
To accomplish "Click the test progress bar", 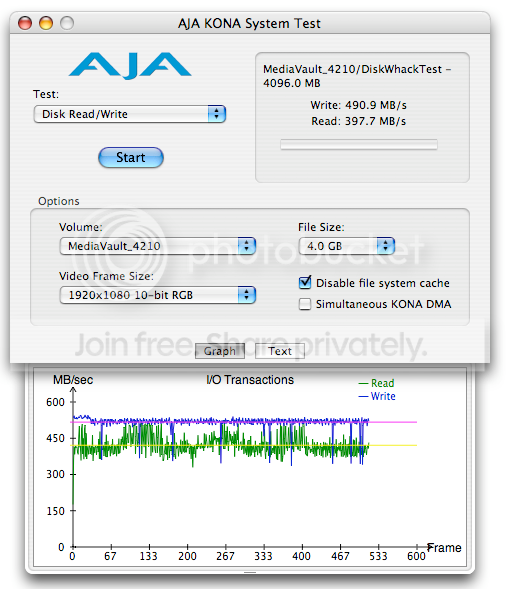I will point(359,144).
